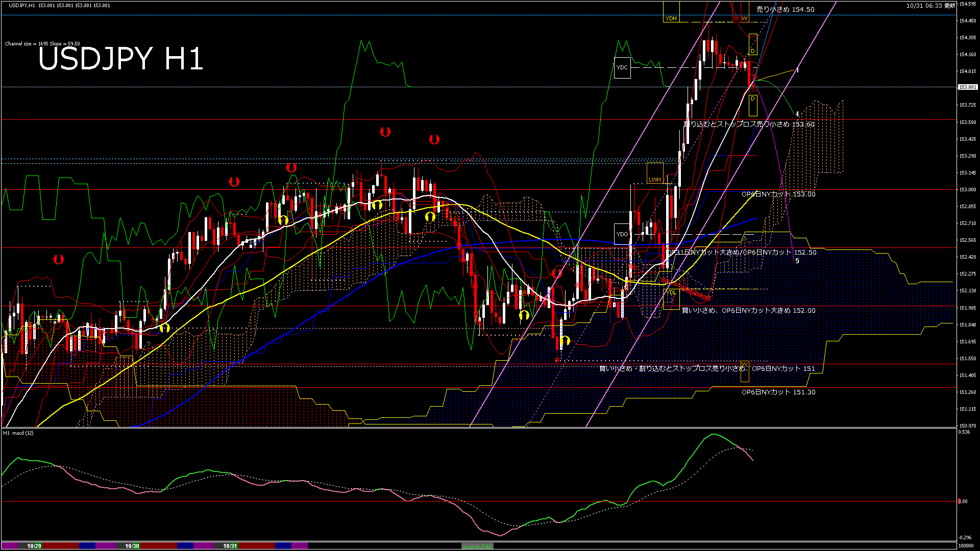This screenshot has height=551, width=980.
Task: Click the 153.881 current price tag on axis
Action: click(x=967, y=88)
